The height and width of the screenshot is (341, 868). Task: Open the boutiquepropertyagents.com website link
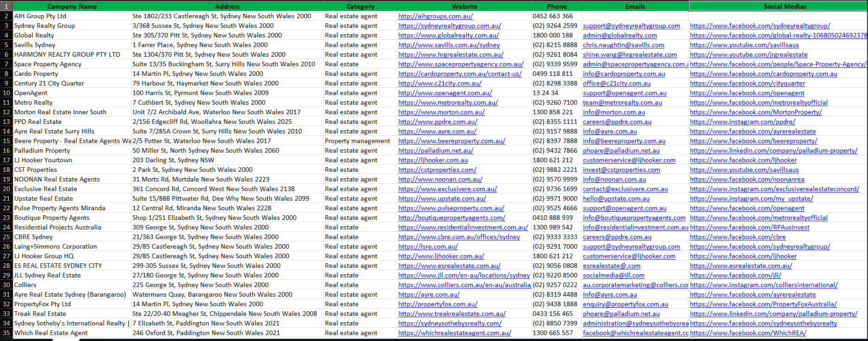452,218
